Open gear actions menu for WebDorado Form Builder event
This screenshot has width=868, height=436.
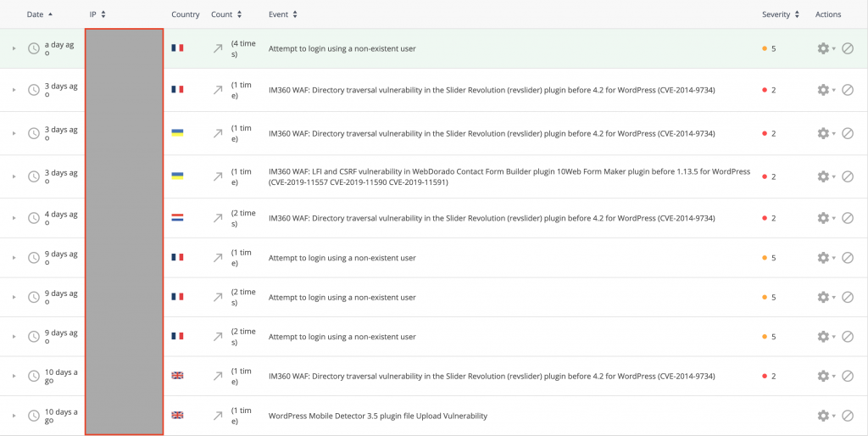(826, 176)
